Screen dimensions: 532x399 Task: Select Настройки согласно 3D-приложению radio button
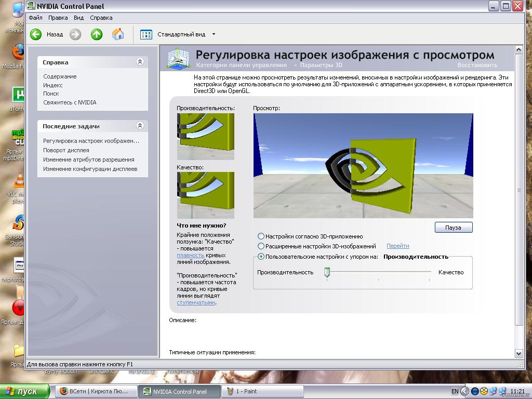point(261,236)
